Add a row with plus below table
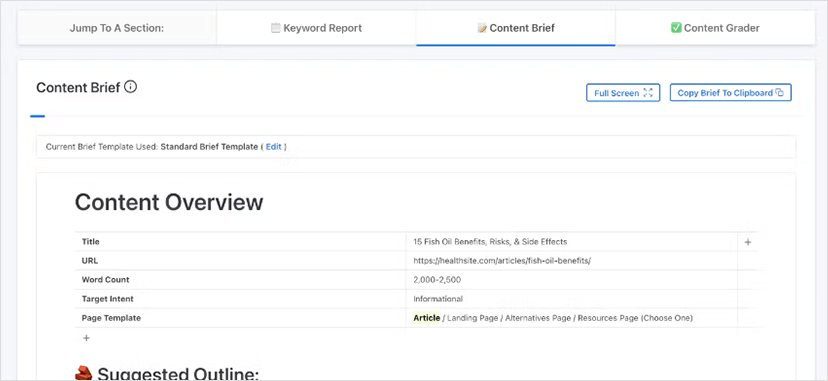Screen dimensions: 828x381 [87, 338]
